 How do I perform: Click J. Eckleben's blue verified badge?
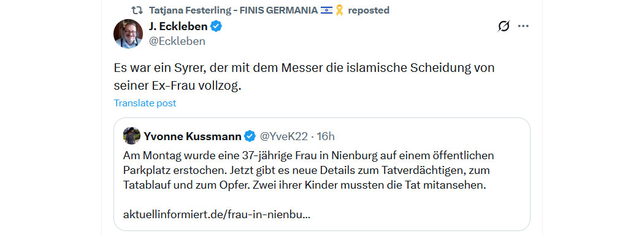[216, 26]
